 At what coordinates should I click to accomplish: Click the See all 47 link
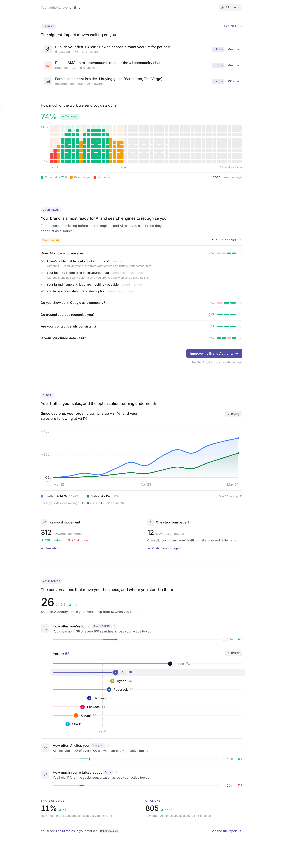pos(233,26)
